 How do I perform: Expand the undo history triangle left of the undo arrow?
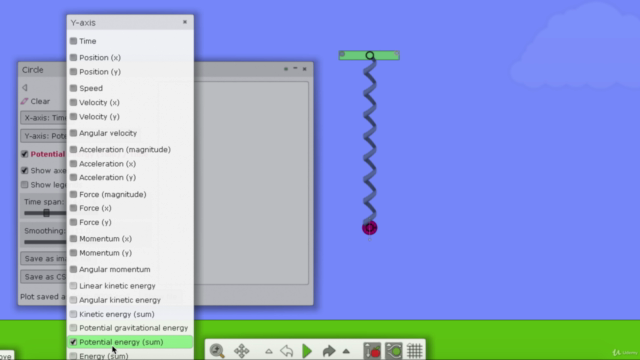point(269,351)
